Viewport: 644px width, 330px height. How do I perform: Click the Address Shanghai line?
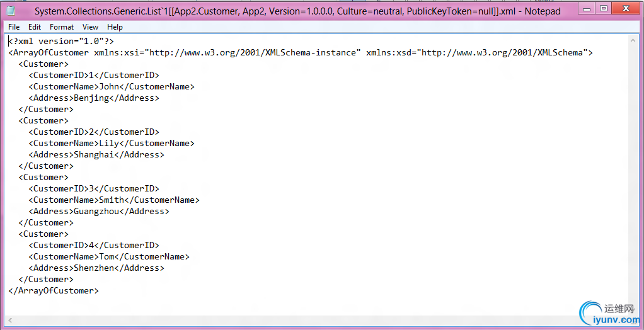(x=96, y=155)
